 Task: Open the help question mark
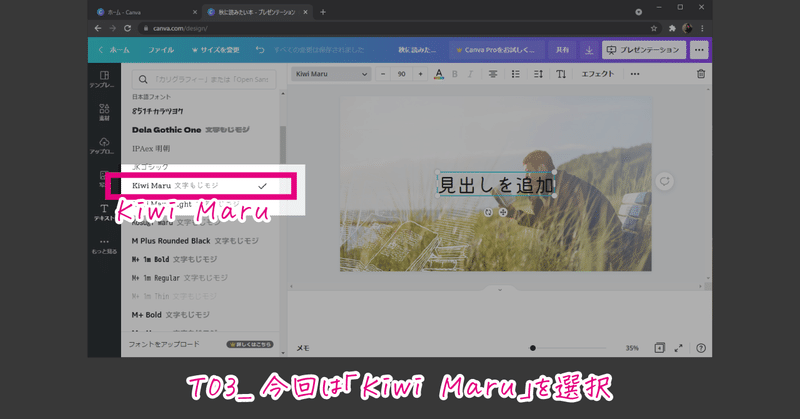pos(701,348)
